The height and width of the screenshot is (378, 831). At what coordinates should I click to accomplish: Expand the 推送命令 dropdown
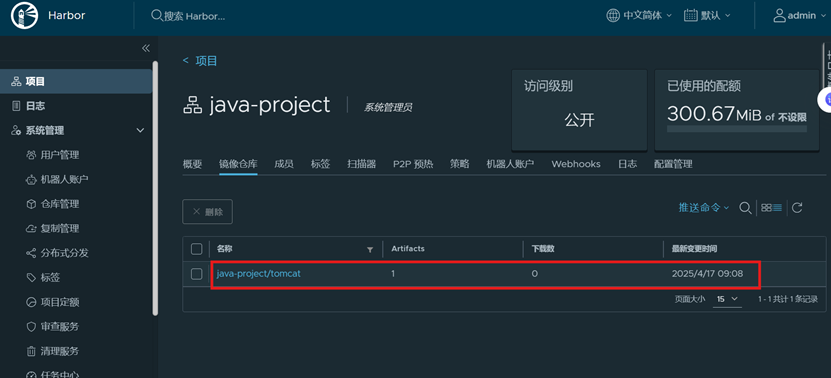[704, 208]
